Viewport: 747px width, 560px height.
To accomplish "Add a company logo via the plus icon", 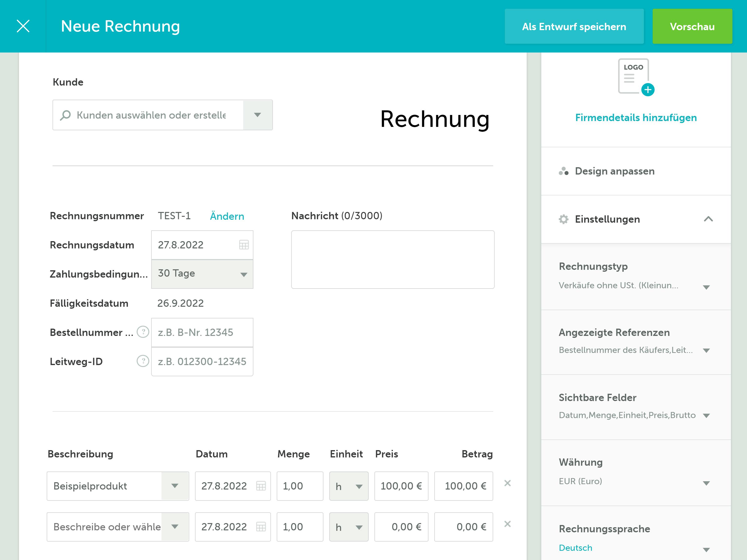I will [648, 90].
